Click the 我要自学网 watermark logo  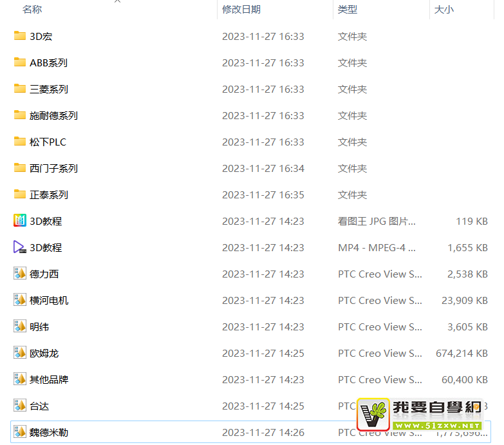pyautogui.click(x=420, y=415)
